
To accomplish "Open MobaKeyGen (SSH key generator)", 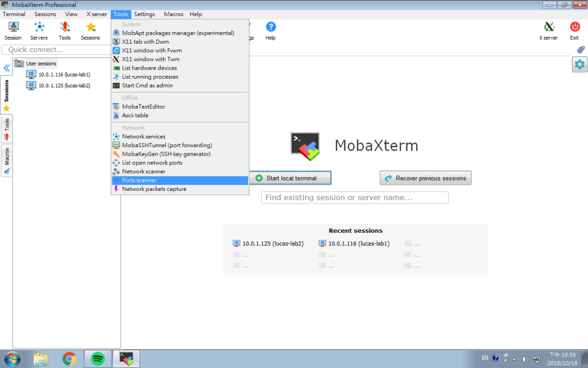I will coord(180,154).
